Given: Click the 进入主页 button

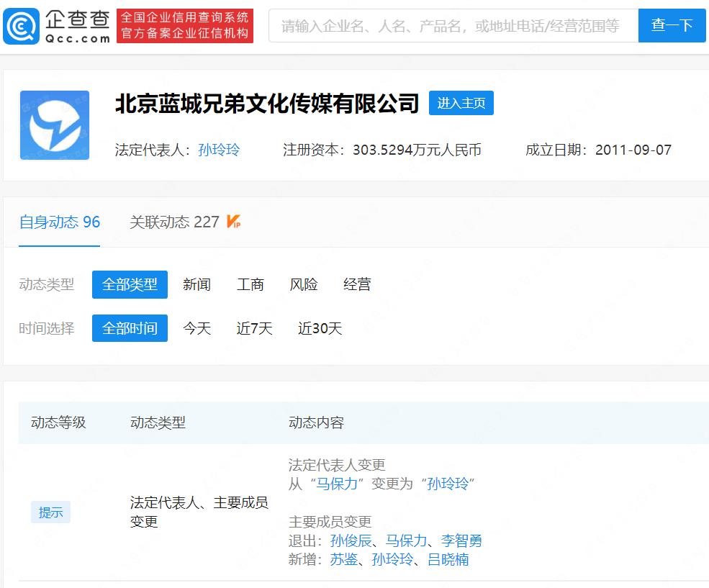Looking at the screenshot, I should (461, 103).
